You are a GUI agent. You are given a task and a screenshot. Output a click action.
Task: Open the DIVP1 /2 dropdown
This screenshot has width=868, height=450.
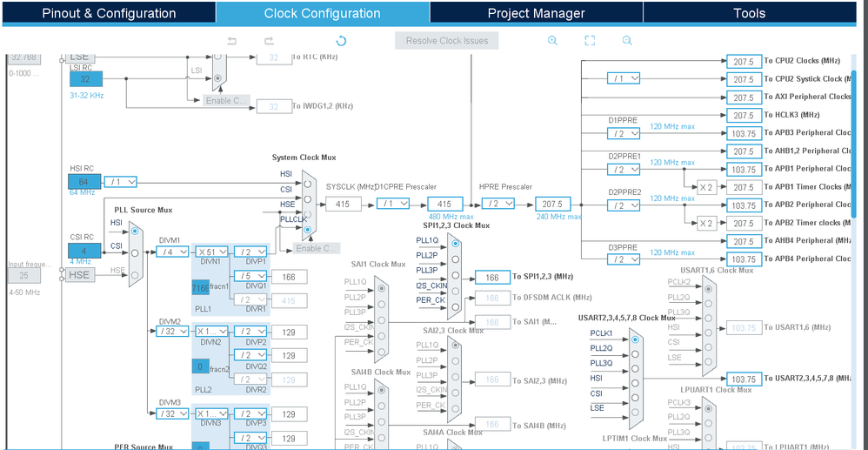click(250, 252)
